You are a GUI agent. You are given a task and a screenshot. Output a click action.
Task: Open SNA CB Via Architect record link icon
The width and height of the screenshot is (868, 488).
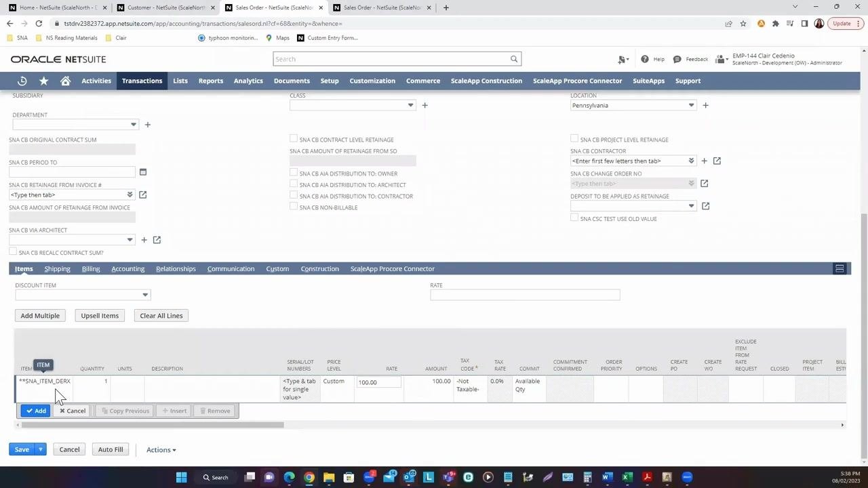157,240
